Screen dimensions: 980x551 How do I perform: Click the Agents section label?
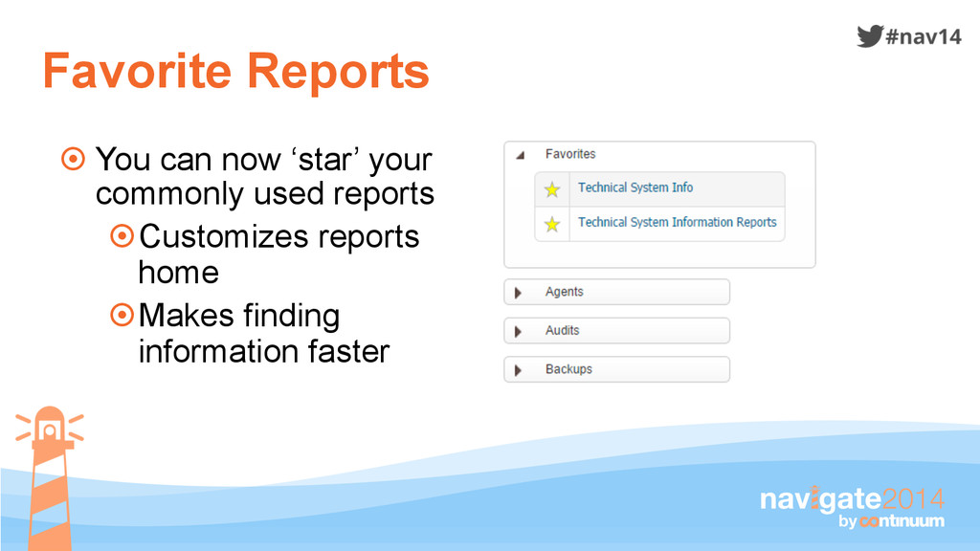[x=565, y=292]
